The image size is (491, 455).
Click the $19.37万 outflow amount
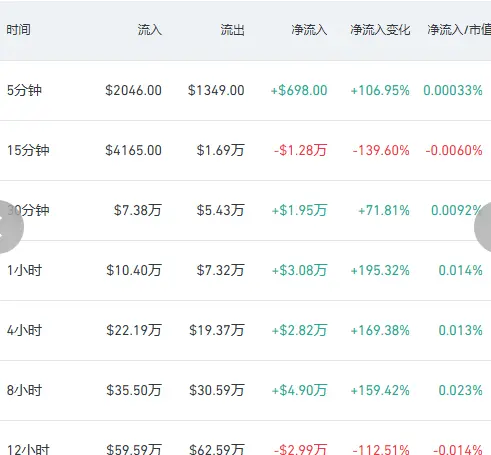tap(217, 330)
